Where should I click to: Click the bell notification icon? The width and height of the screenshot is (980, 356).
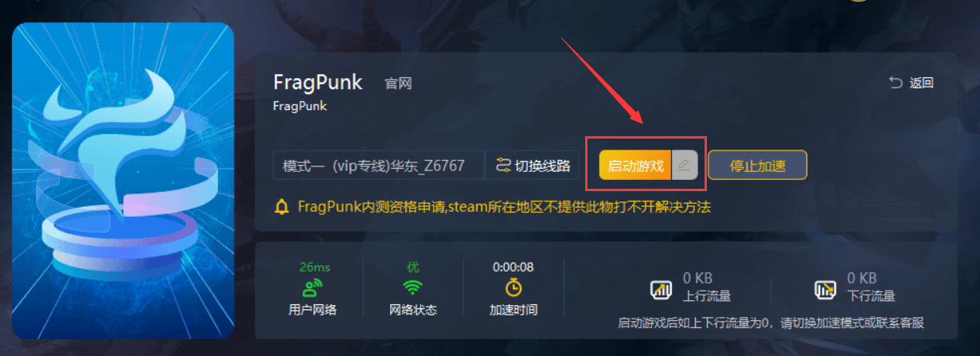click(x=281, y=207)
